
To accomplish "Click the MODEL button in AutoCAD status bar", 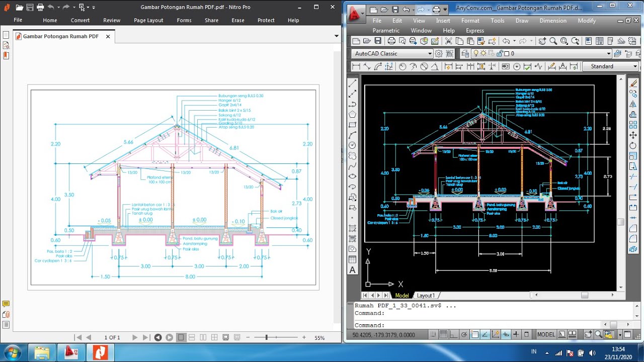I will 546,334.
